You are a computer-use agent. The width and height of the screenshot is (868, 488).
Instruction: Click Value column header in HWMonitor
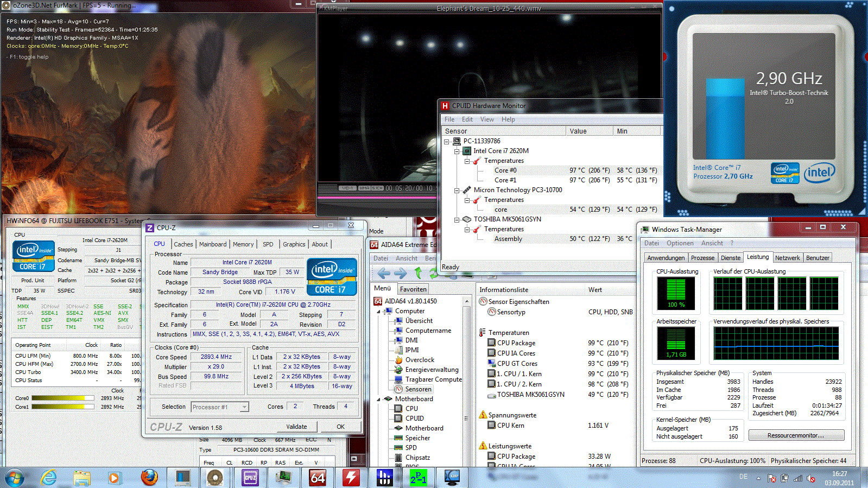(x=590, y=131)
